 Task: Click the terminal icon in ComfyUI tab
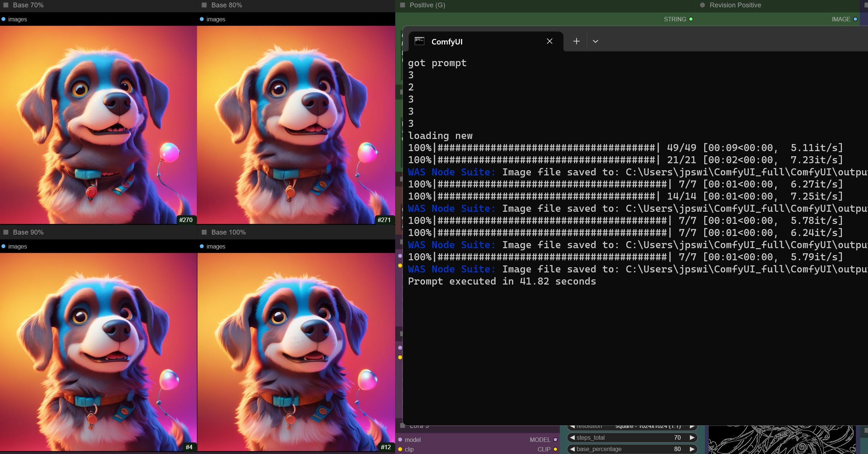419,41
